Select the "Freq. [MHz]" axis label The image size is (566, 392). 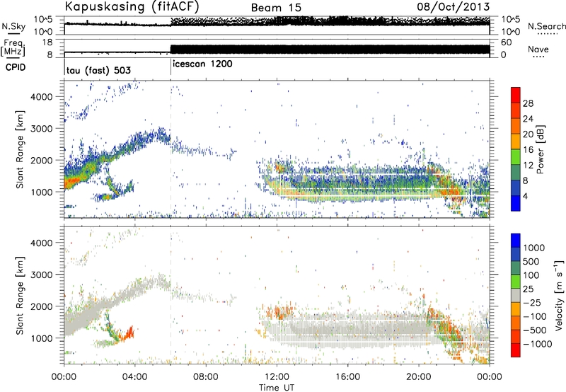pos(13,47)
